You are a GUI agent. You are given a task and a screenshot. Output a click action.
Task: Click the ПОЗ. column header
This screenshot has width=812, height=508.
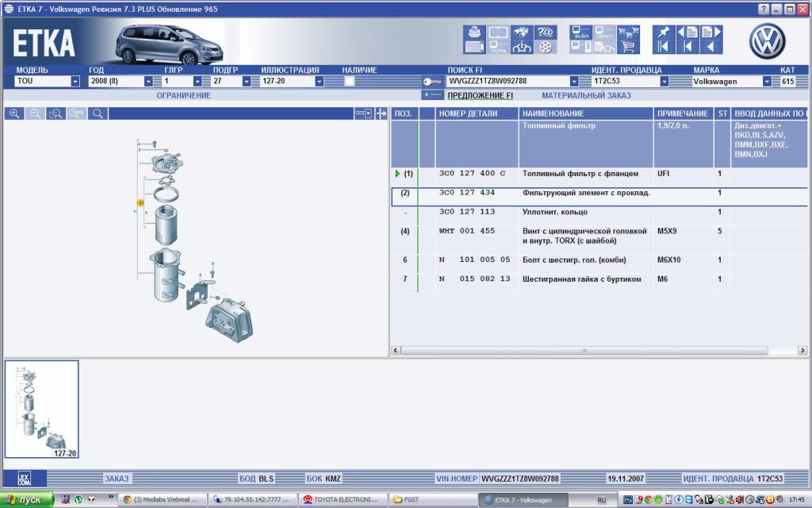(x=404, y=114)
